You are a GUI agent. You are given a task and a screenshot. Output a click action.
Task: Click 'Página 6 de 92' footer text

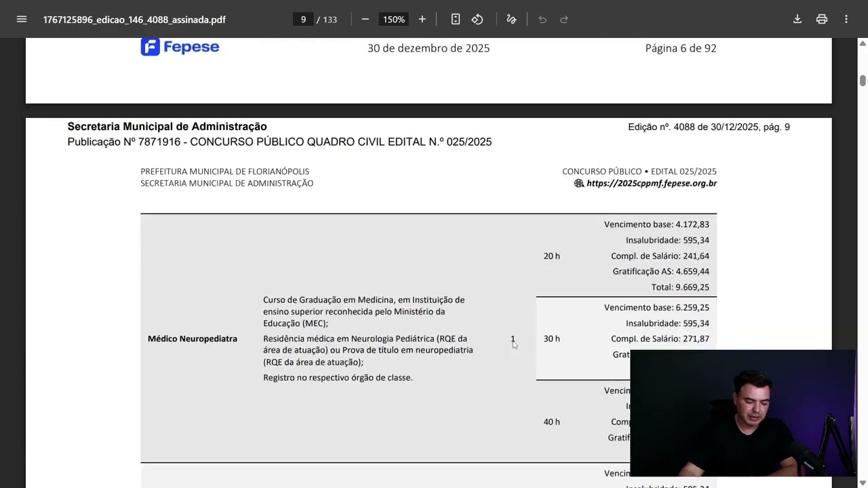681,48
